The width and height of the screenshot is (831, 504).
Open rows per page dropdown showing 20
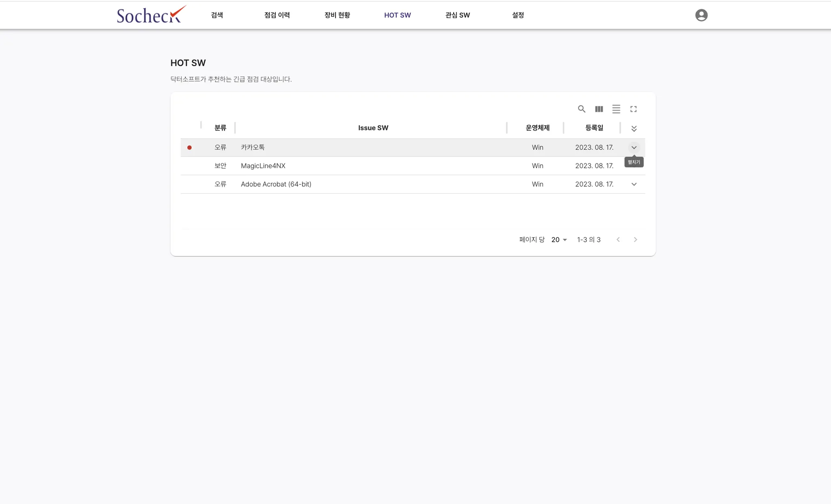(559, 239)
